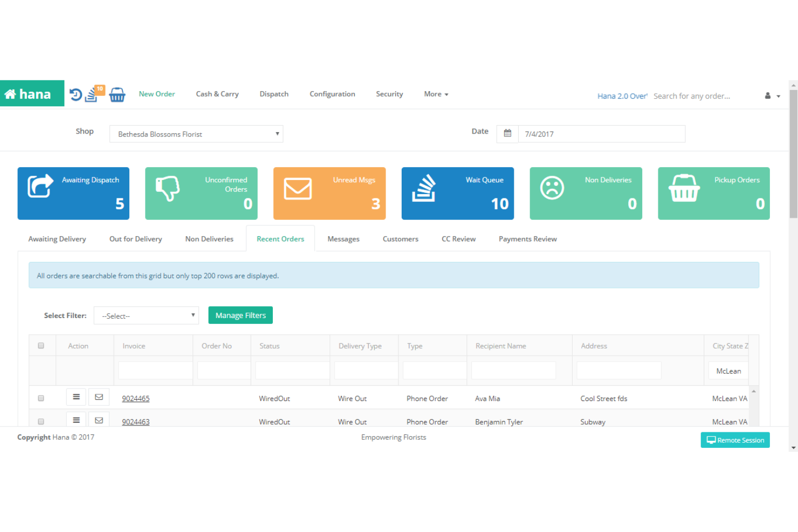Click envelope icon for invoice 9024463

pos(99,420)
